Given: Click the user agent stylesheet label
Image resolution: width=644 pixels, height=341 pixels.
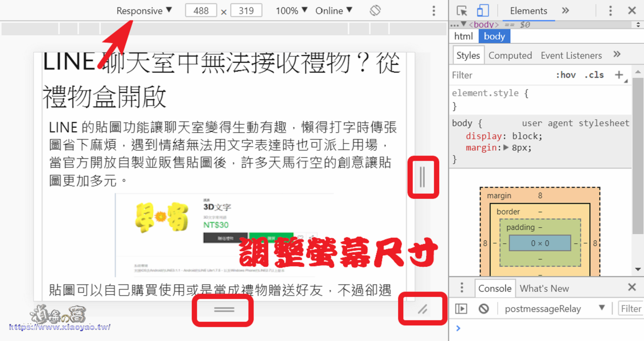Looking at the screenshot, I should tap(575, 123).
